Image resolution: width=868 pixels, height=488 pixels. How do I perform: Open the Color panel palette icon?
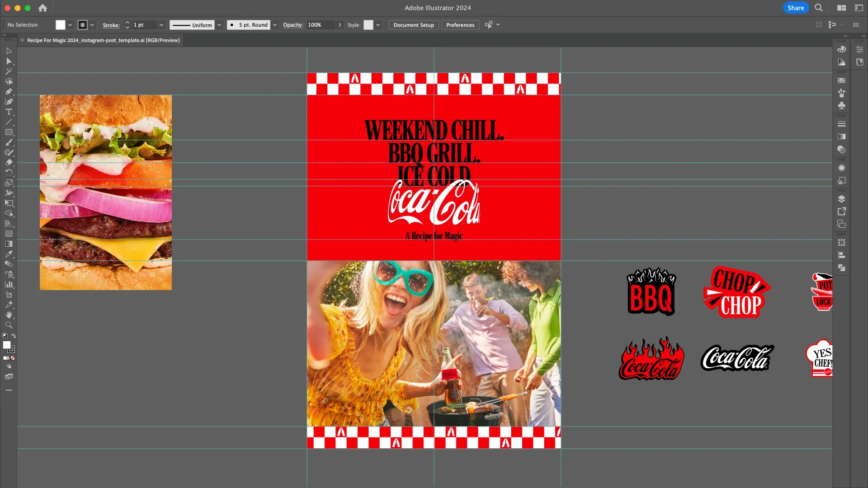point(841,49)
